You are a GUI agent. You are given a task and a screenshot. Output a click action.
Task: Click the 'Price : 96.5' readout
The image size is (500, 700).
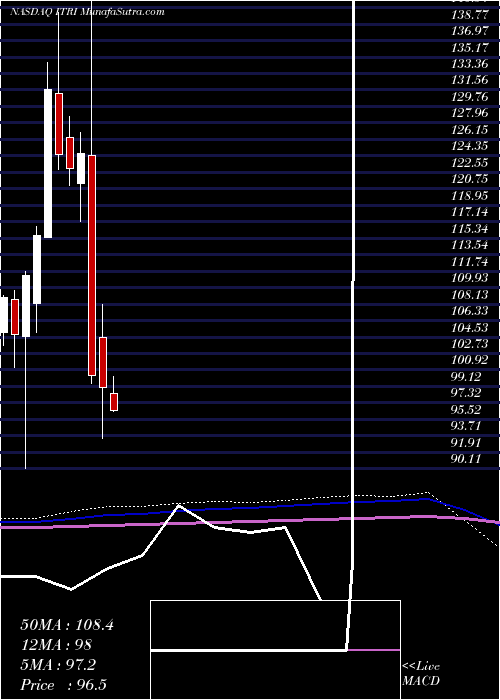pos(63,685)
